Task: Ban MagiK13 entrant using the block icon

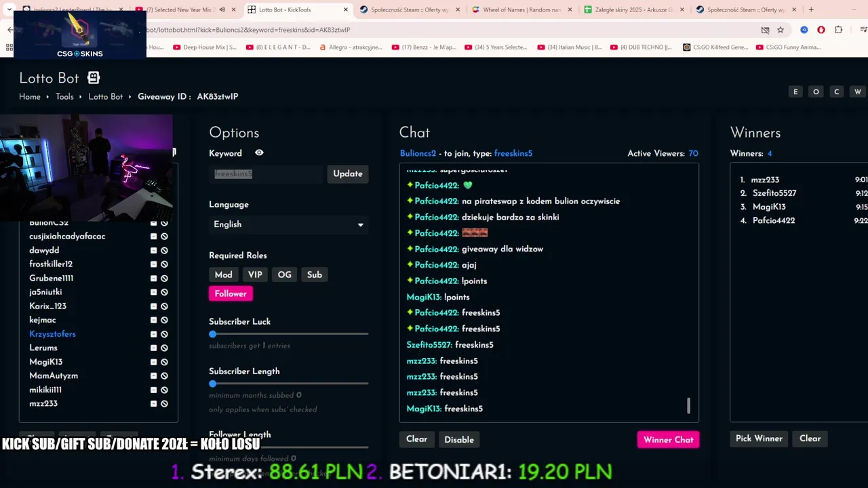Action: point(164,362)
